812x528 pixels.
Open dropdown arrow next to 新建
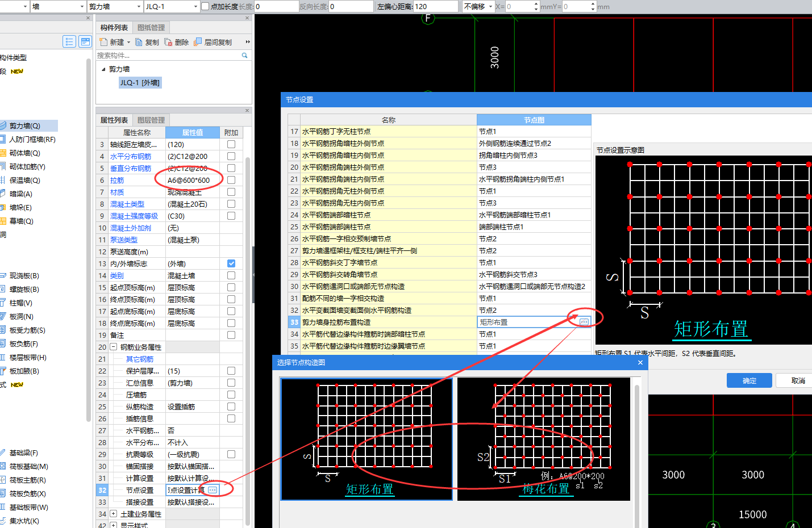[x=128, y=43]
